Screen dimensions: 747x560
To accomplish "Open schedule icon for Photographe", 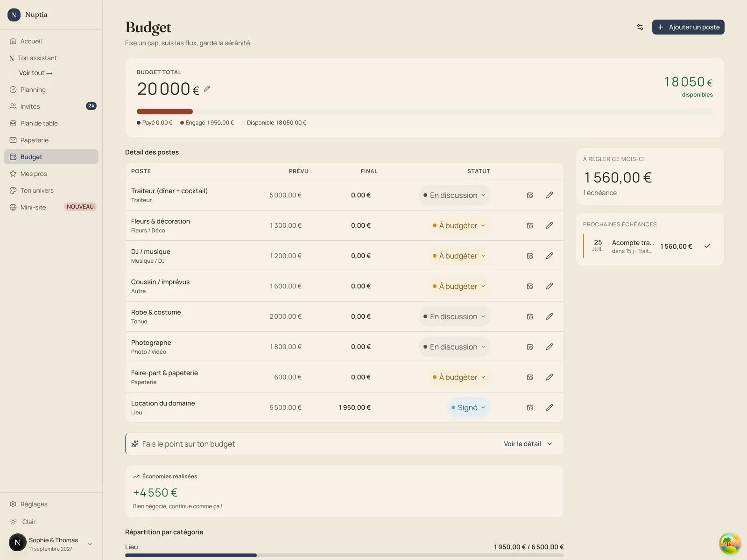I will [530, 347].
